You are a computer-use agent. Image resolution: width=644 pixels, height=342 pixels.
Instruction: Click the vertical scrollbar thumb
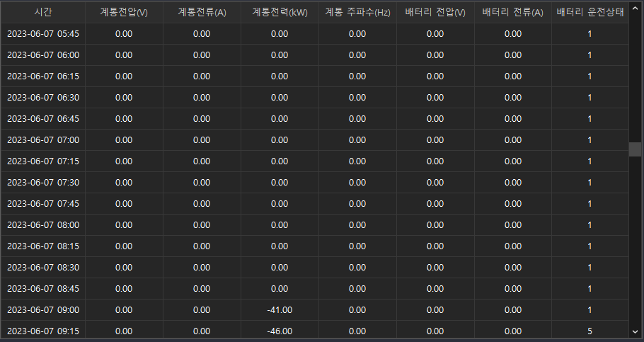click(x=635, y=149)
